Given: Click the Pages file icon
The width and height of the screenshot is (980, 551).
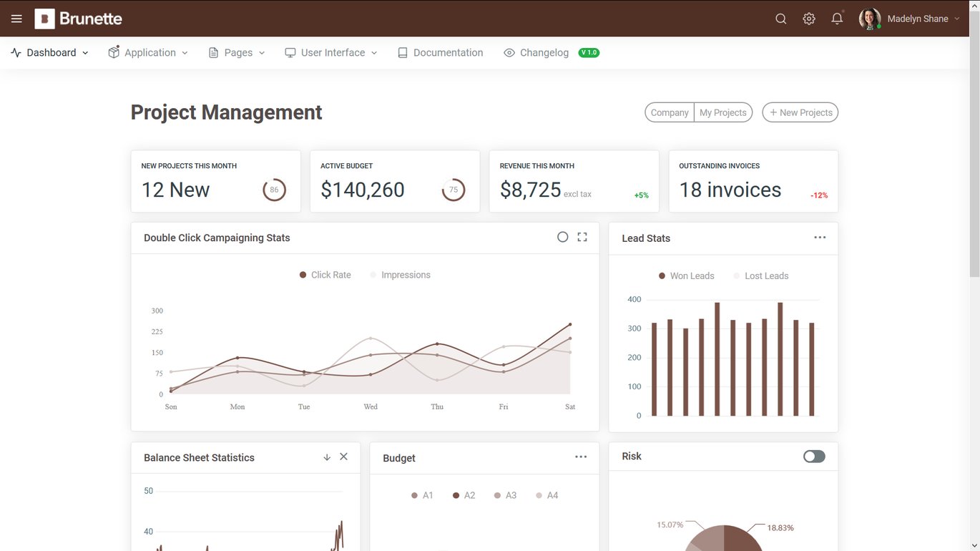Looking at the screenshot, I should click(213, 53).
